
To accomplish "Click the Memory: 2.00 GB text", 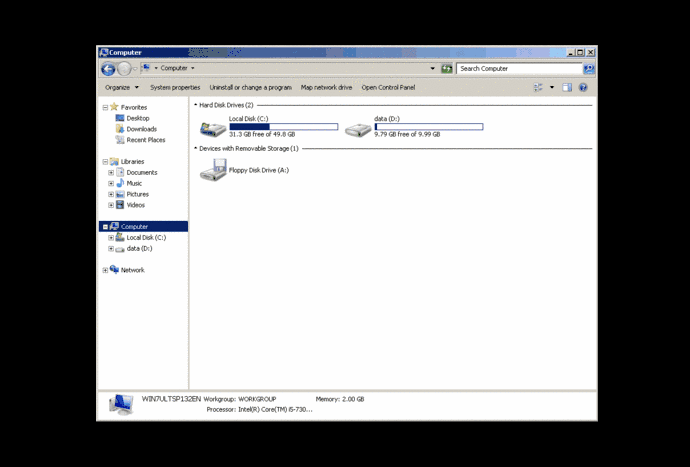I will click(340, 399).
